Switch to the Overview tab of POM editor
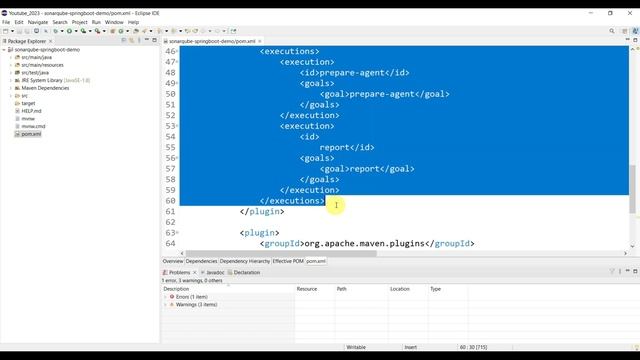 (173, 261)
